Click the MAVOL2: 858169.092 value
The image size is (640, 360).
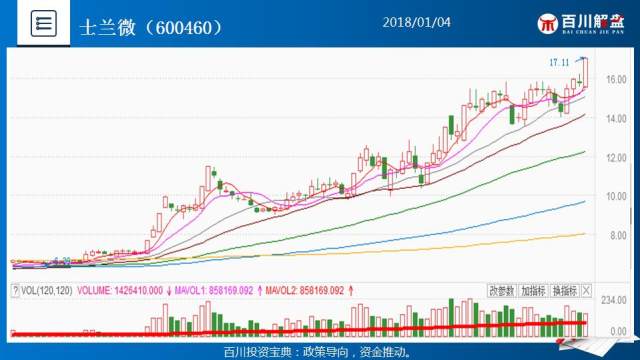[x=304, y=291]
